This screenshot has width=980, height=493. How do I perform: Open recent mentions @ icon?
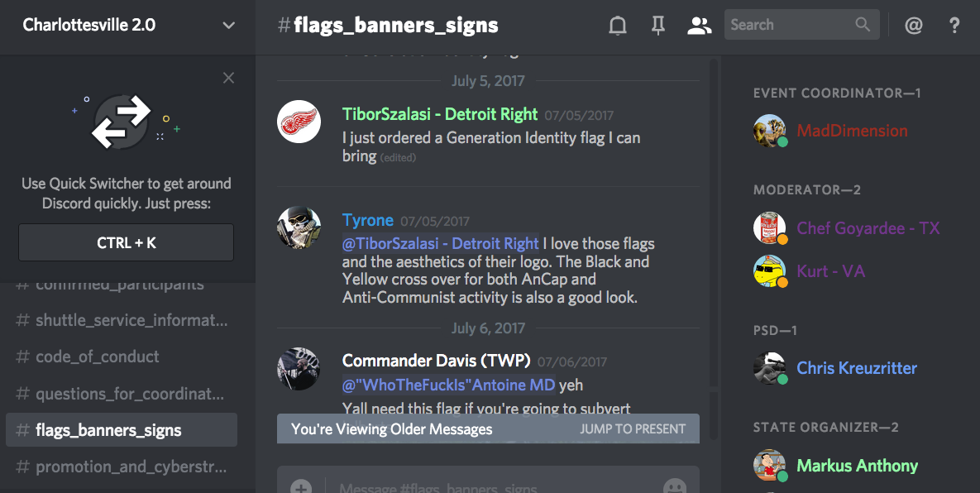(x=913, y=25)
